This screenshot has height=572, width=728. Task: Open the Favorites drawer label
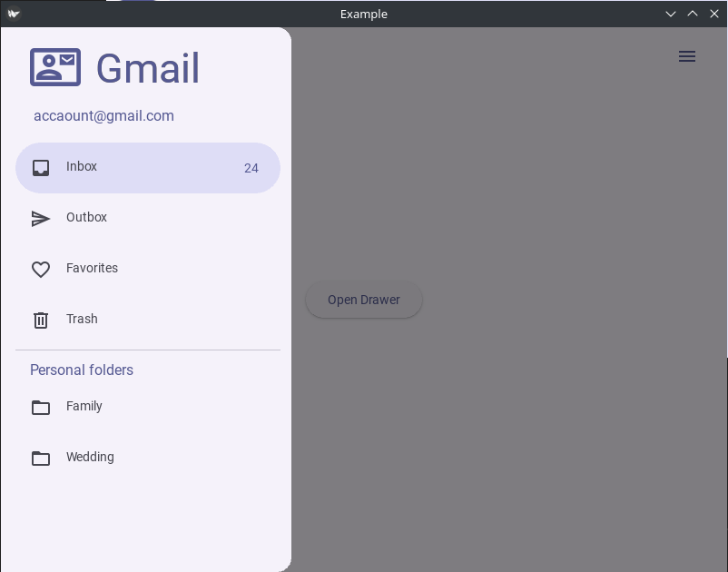92,268
